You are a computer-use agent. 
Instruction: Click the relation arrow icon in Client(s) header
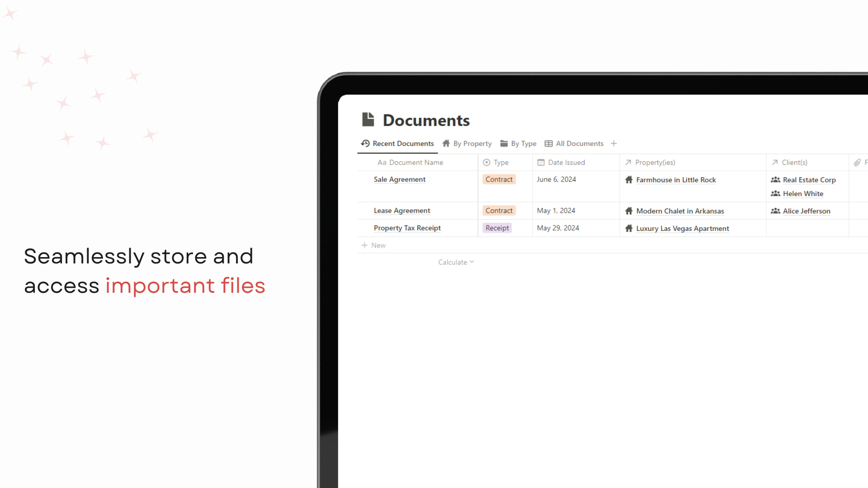tap(774, 162)
